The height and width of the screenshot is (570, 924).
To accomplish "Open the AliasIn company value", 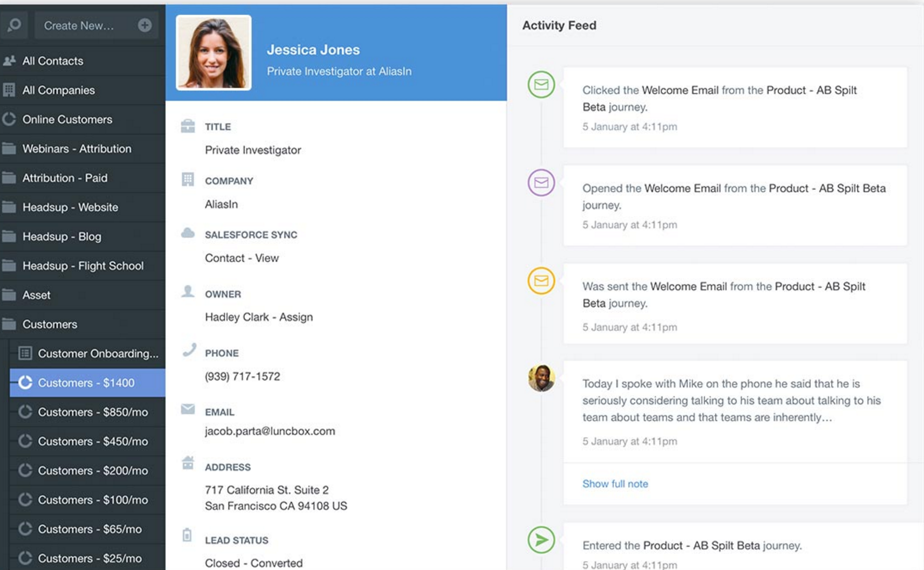I will point(221,204).
